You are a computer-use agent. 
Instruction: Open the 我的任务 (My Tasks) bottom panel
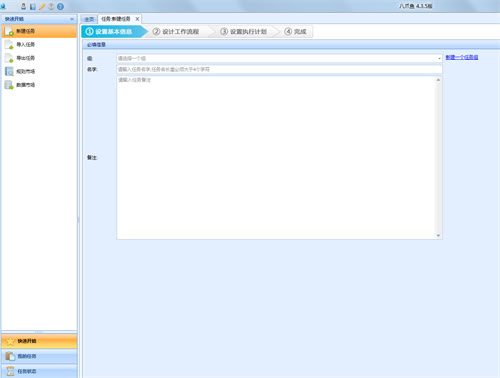point(39,356)
